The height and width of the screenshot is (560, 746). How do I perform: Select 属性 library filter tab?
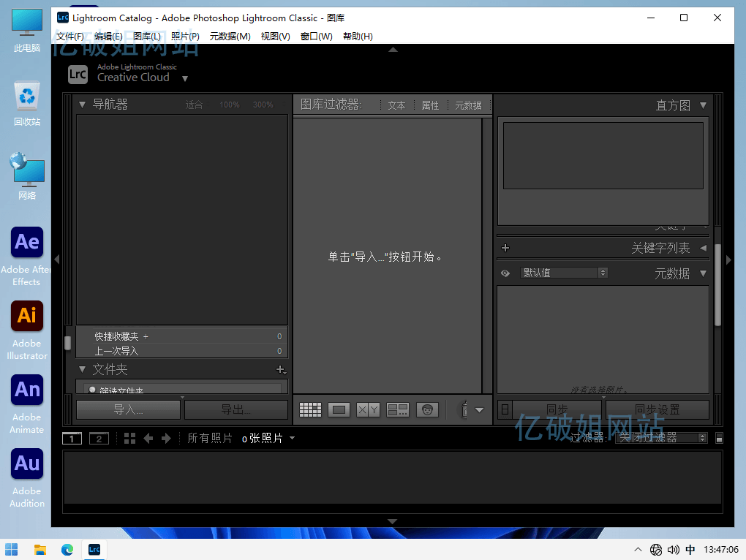coord(430,105)
